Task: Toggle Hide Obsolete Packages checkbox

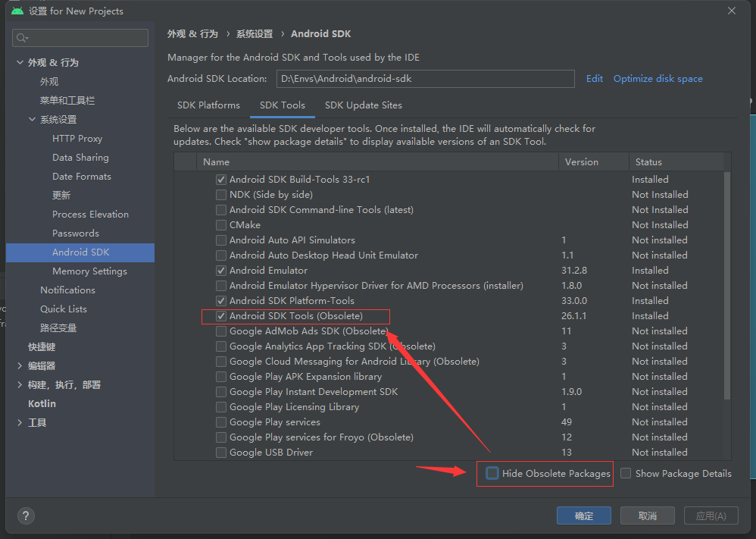Action: tap(492, 474)
